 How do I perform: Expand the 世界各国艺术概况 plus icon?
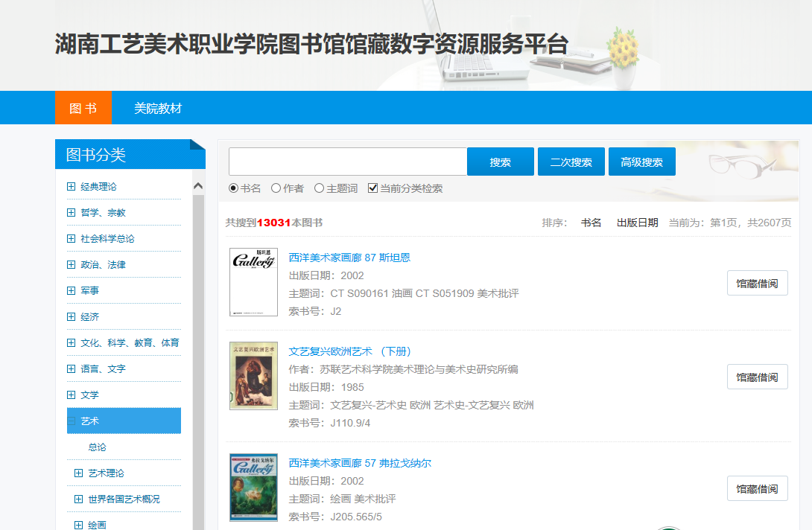[x=78, y=499]
